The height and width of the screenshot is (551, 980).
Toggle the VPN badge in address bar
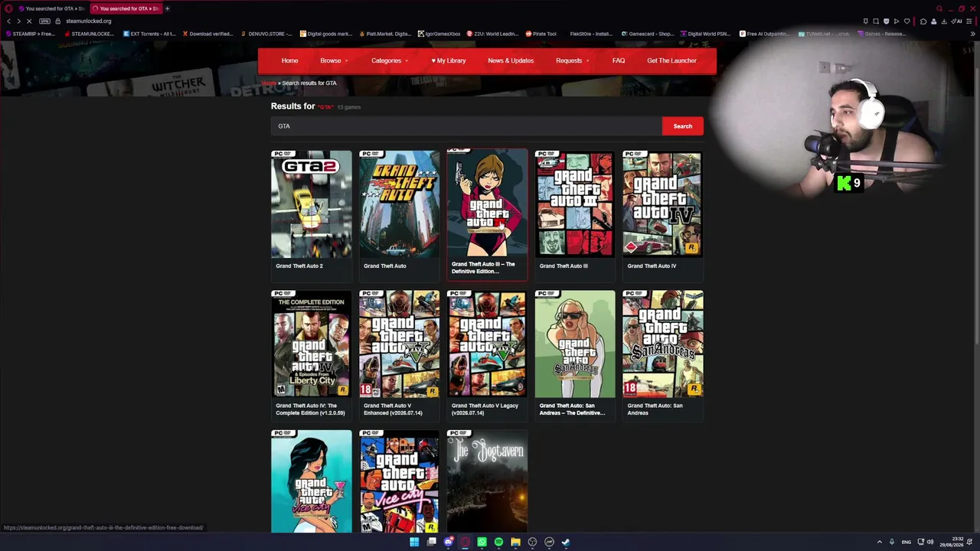point(44,21)
